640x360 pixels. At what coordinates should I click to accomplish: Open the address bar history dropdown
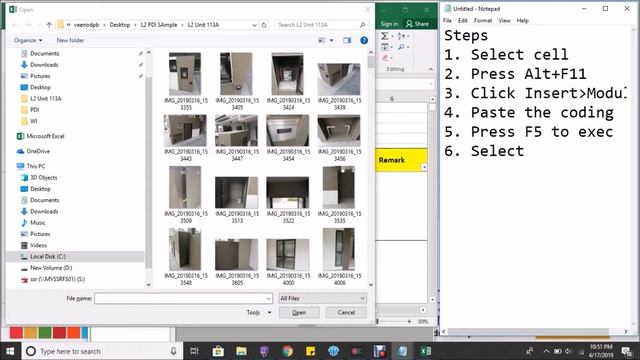pyautogui.click(x=254, y=25)
